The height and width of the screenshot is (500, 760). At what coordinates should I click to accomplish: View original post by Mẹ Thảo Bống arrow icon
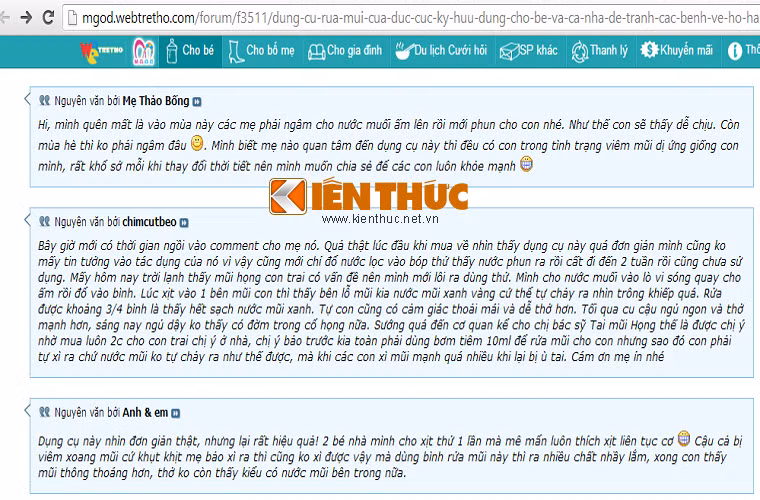pyautogui.click(x=197, y=102)
